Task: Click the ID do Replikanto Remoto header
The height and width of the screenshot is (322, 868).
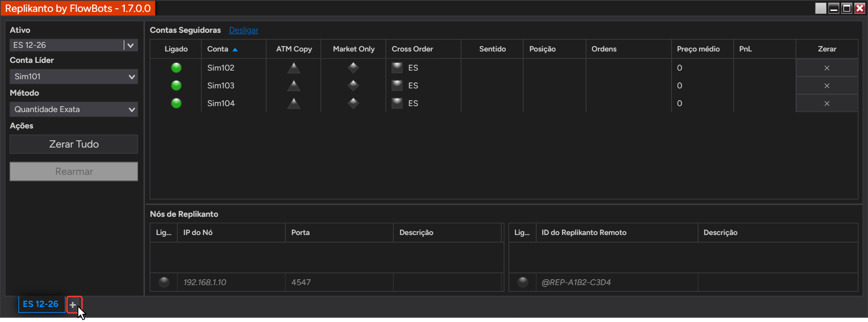Action: 616,232
